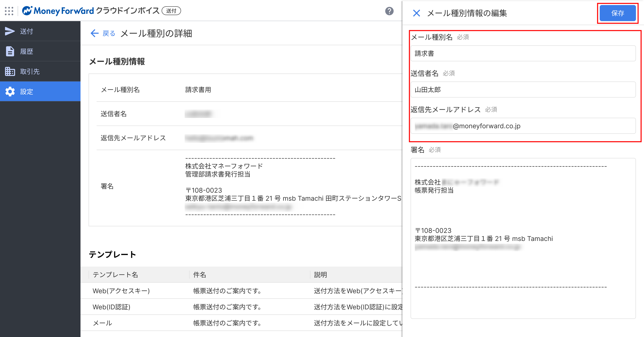
Task: Click the 送付 badge beside the title
Action: point(171,11)
